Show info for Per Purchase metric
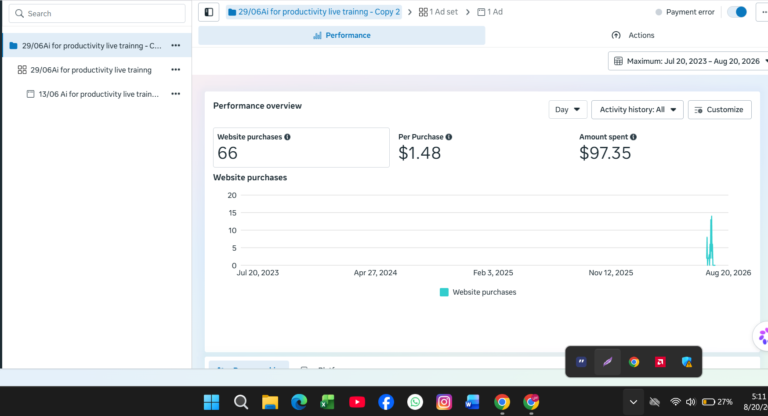The height and width of the screenshot is (416, 768). point(449,137)
